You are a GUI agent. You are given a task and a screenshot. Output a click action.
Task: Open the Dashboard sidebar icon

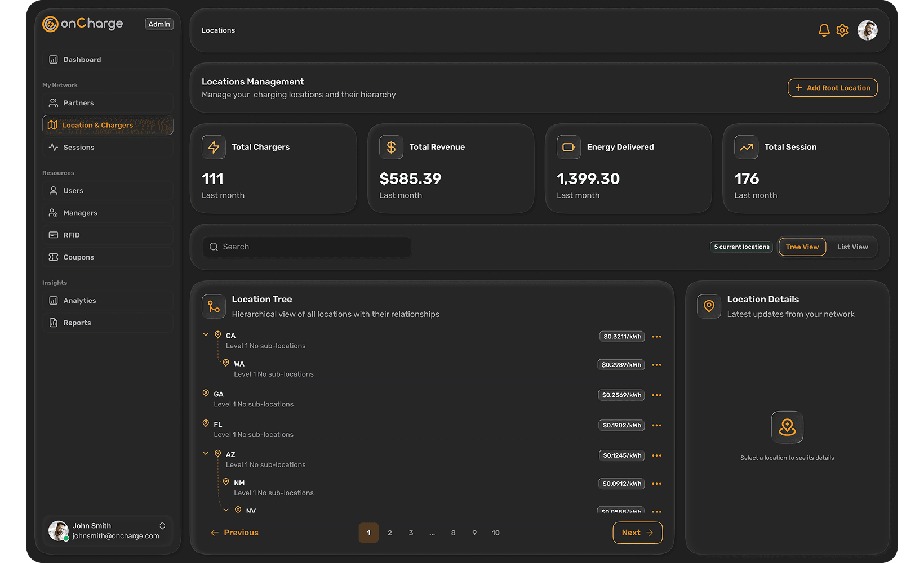(x=54, y=59)
